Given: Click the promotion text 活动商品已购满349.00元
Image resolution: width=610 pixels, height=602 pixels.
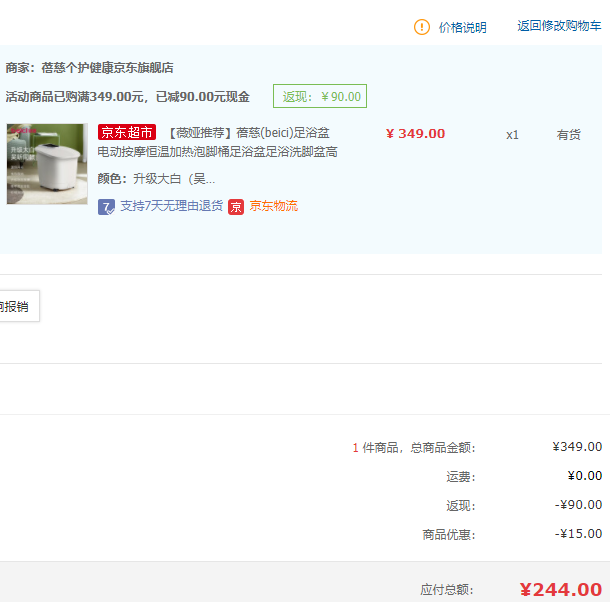Looking at the screenshot, I should point(77,97).
